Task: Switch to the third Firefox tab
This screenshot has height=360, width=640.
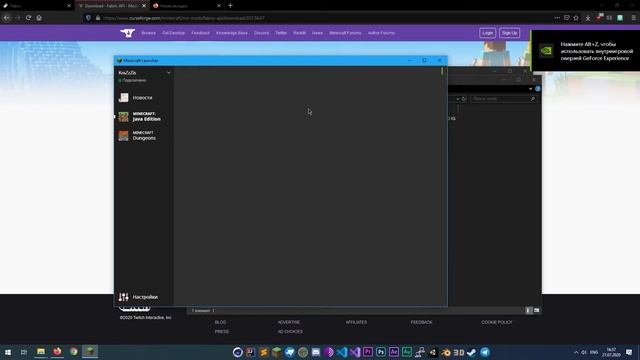Action: (x=186, y=6)
